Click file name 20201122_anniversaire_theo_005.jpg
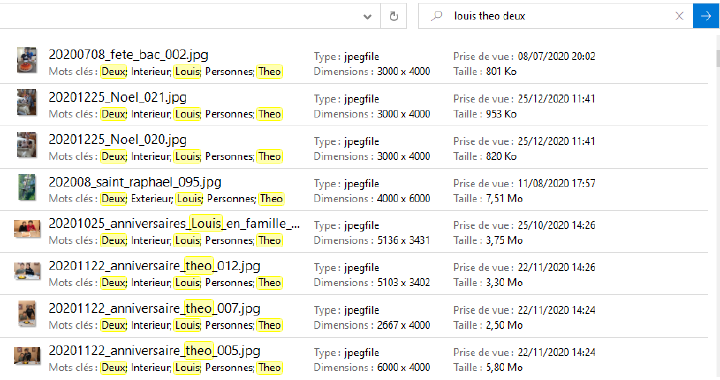The height and width of the screenshot is (380, 720). tap(154, 351)
